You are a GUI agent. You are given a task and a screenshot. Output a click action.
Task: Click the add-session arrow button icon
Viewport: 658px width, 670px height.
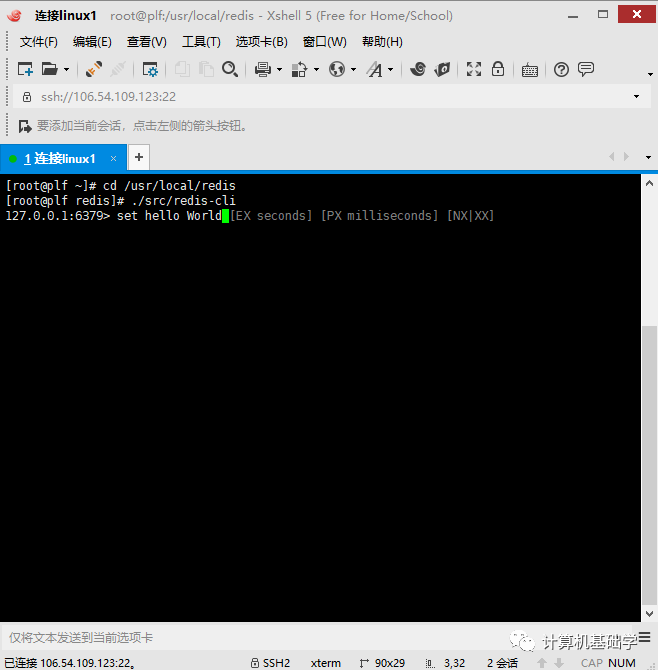click(25, 126)
